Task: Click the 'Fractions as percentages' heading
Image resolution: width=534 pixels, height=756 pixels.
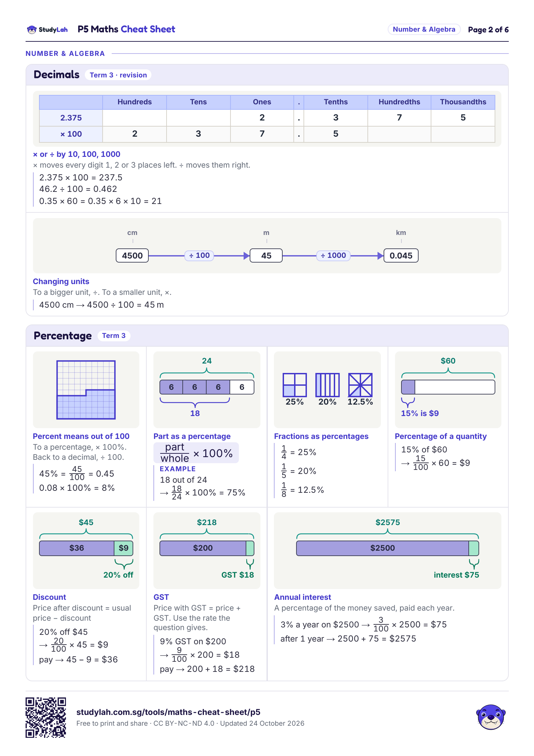Action: point(321,436)
